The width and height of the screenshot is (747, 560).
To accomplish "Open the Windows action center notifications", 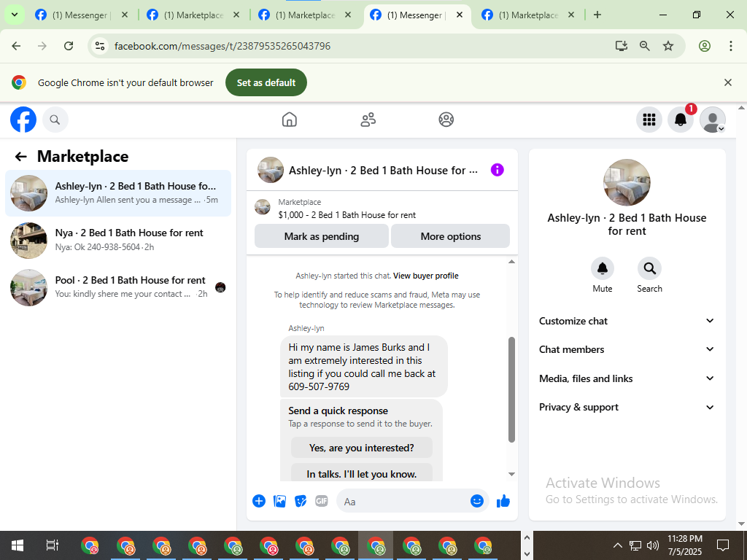I will point(723,545).
